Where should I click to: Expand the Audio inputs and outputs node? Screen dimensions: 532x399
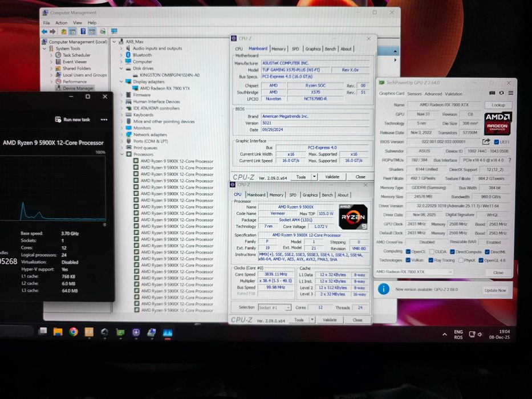pyautogui.click(x=121, y=48)
